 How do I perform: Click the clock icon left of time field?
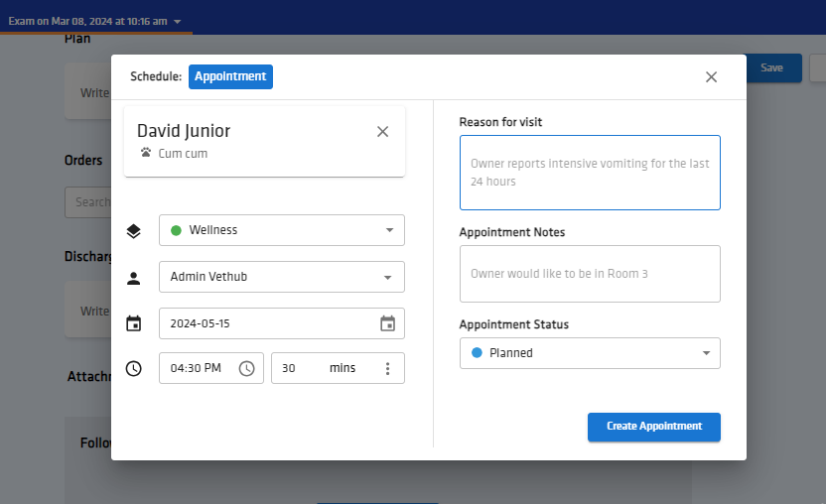tap(134, 368)
